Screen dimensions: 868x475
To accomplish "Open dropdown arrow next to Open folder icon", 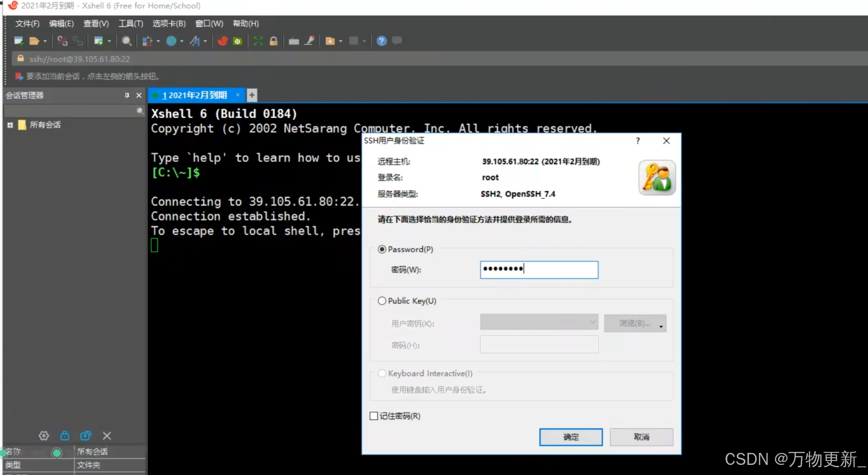I will 45,41.
